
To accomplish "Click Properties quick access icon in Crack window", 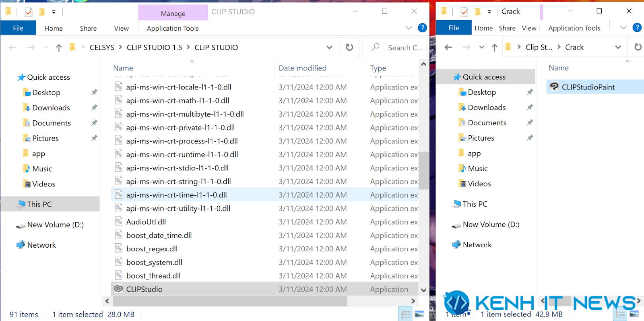I will tap(464, 12).
